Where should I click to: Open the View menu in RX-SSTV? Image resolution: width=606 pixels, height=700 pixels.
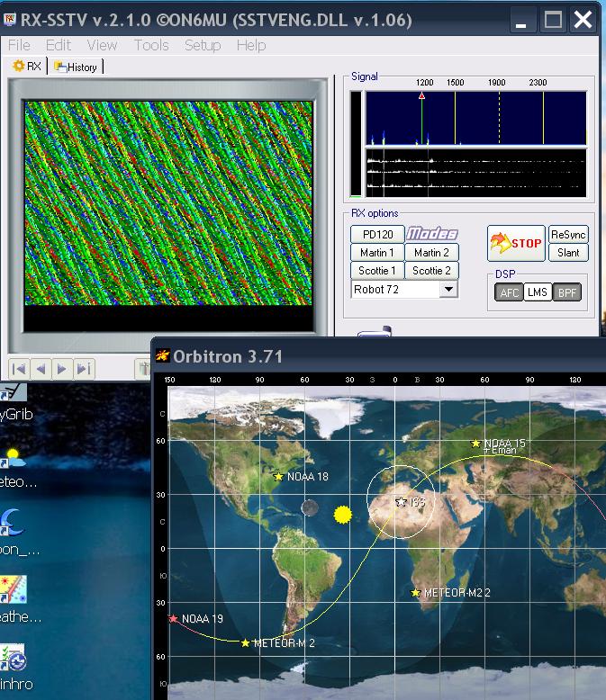pos(102,45)
